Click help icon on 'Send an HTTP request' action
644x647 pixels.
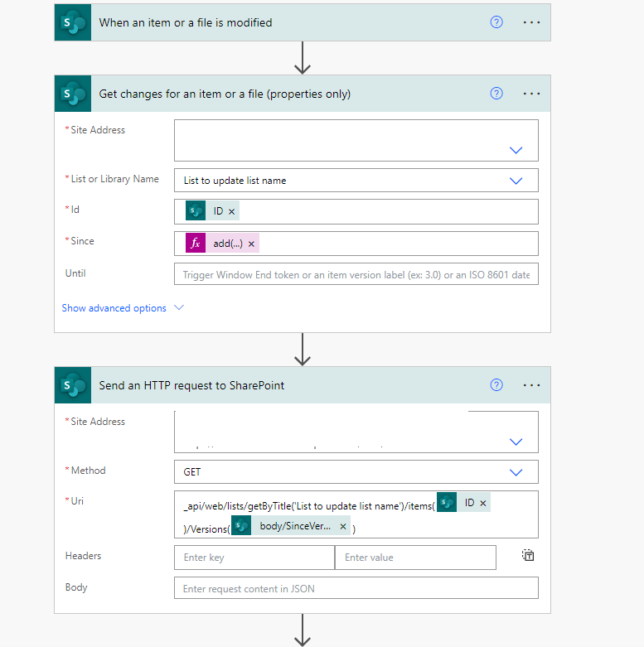click(496, 384)
